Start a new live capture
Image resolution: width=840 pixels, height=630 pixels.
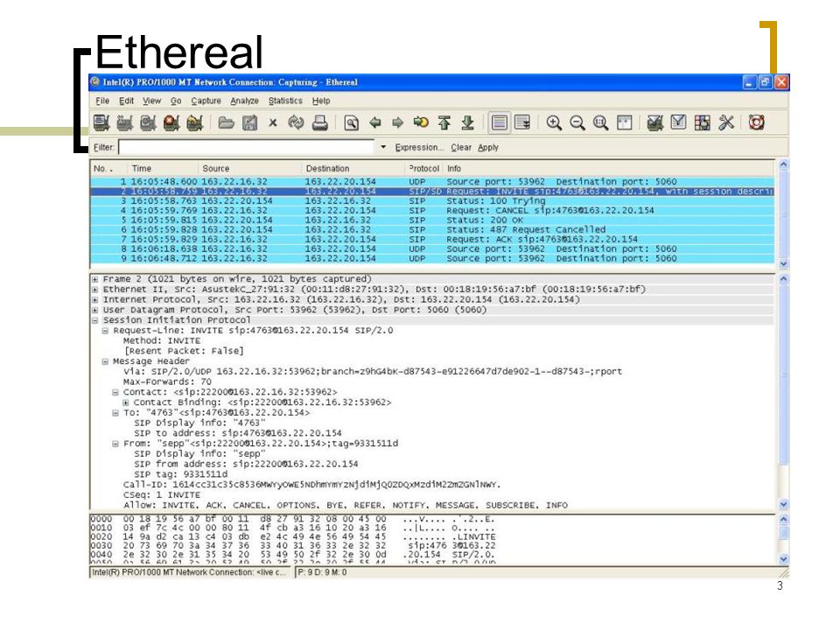point(149,122)
